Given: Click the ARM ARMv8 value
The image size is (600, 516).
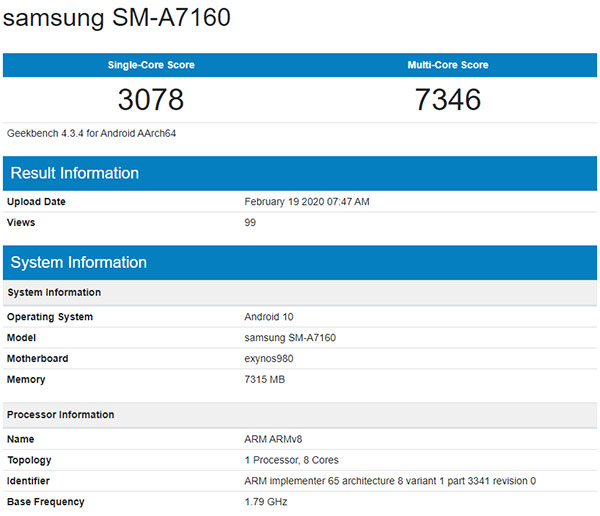Looking at the screenshot, I should pyautogui.click(x=273, y=439).
